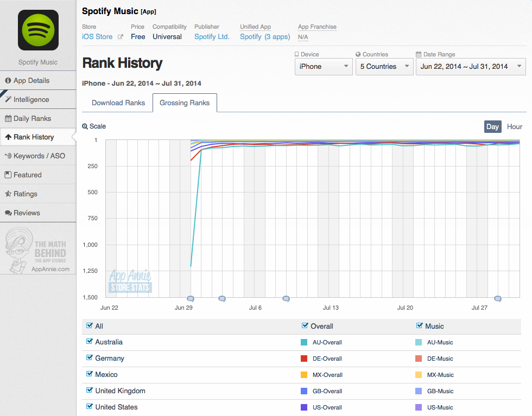The image size is (532, 416).
Task: Click the icon beside Featured
Action: pyautogui.click(x=8, y=175)
